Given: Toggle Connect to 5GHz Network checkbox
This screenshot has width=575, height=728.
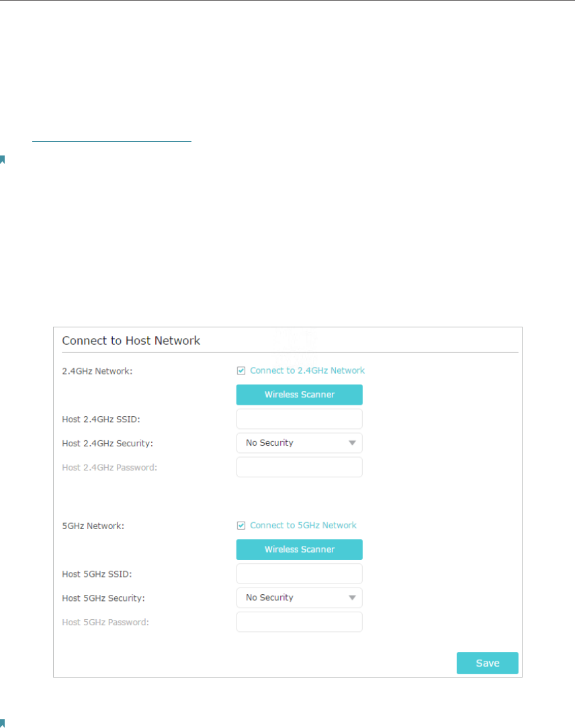Looking at the screenshot, I should [241, 526].
